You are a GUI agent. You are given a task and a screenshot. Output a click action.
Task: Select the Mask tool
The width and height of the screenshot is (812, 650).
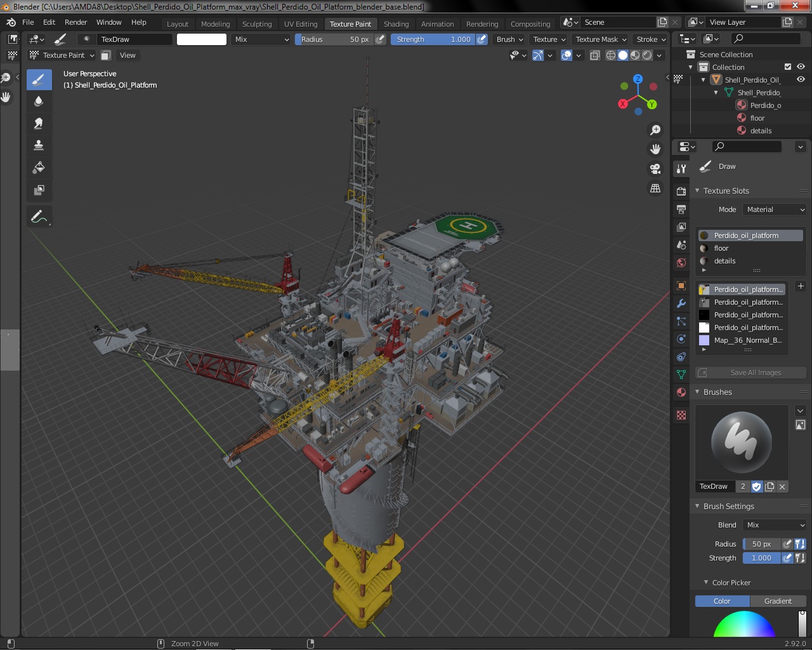pyautogui.click(x=39, y=190)
